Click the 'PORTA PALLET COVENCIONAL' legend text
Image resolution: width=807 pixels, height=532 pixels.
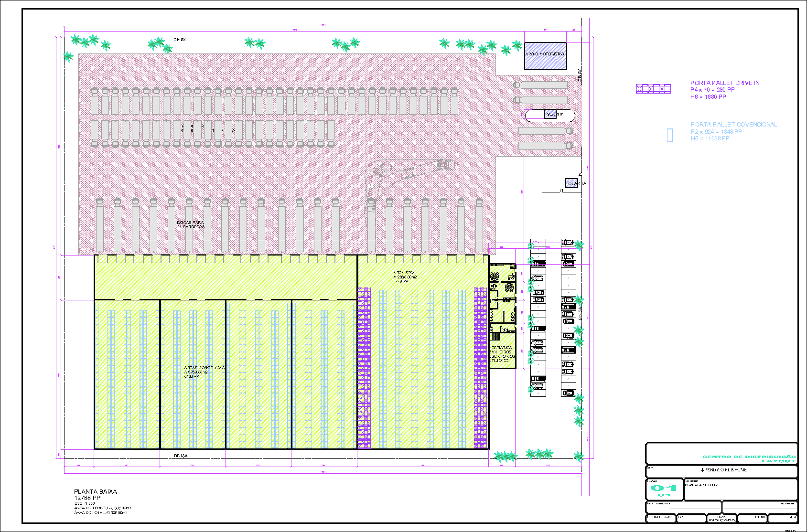point(733,125)
